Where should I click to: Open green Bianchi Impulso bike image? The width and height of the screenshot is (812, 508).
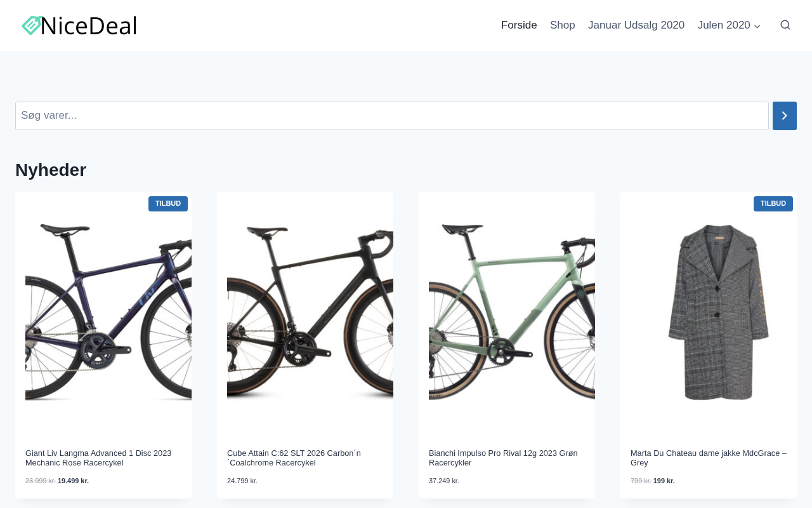pyautogui.click(x=512, y=312)
